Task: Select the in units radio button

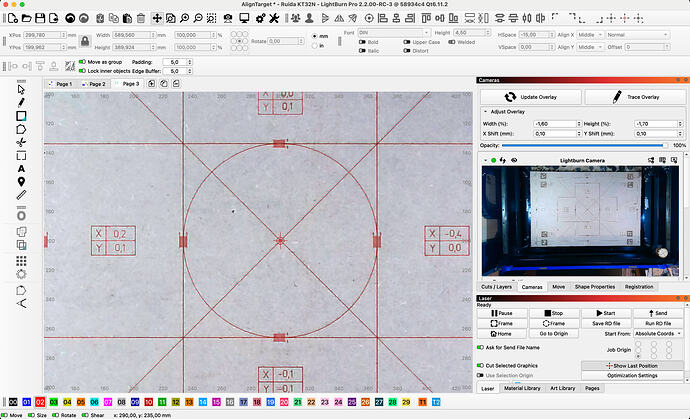Action: pyautogui.click(x=314, y=46)
